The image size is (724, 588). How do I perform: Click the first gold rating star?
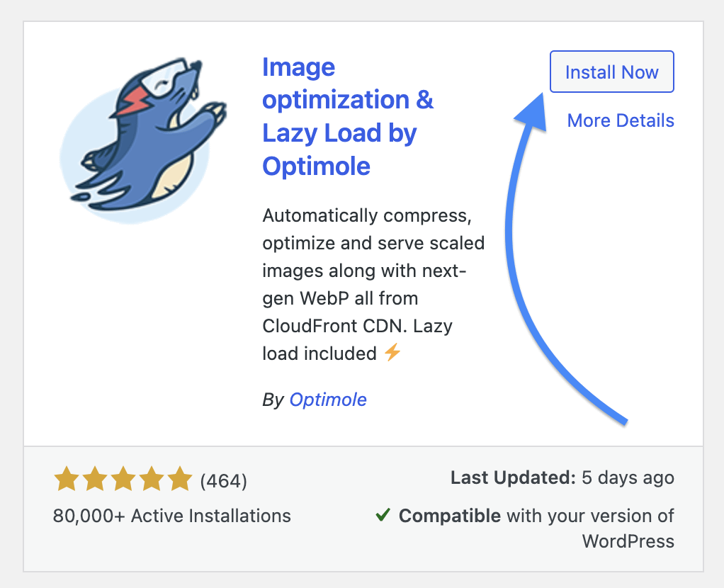point(67,480)
